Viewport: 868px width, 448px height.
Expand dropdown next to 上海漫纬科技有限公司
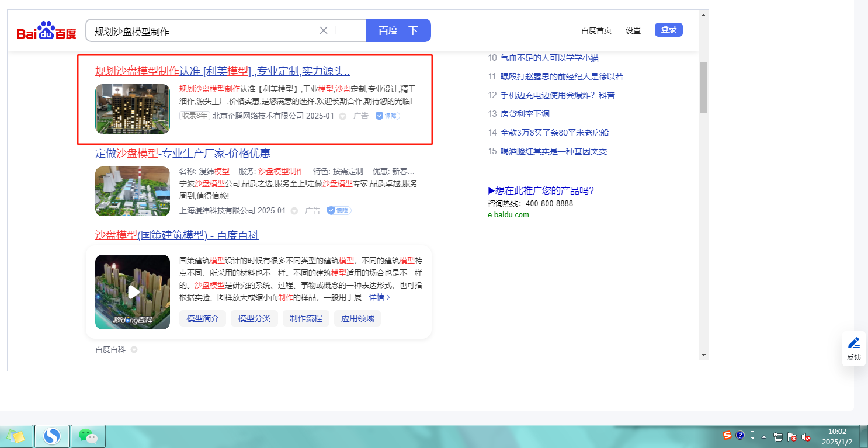(294, 210)
